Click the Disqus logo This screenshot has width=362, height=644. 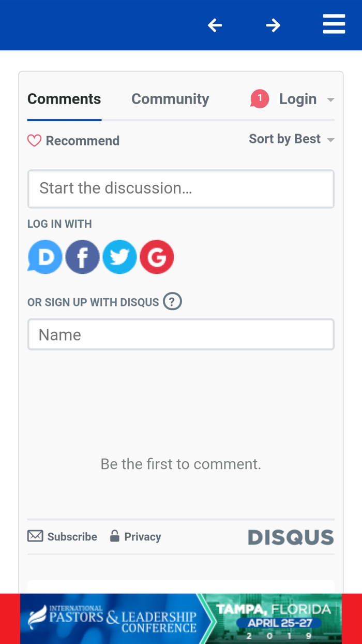pyautogui.click(x=291, y=537)
